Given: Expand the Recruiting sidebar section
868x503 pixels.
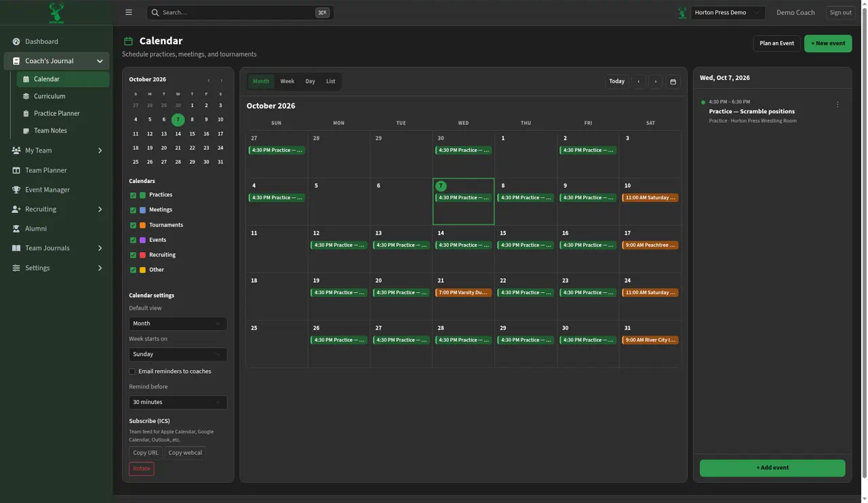Looking at the screenshot, I should tap(56, 209).
